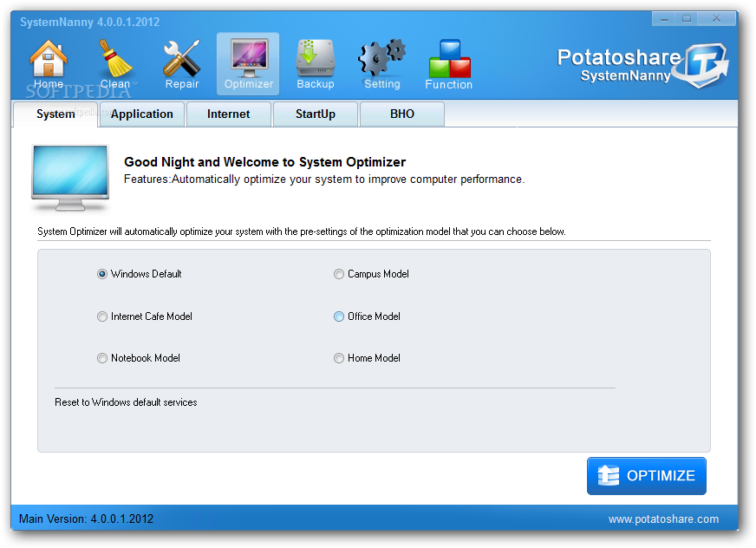Open the Internet tab
The width and height of the screenshot is (756, 548).
(x=229, y=114)
